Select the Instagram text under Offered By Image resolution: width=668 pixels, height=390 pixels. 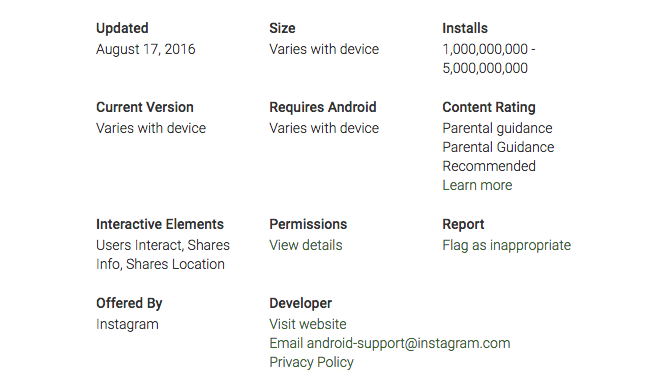(127, 324)
